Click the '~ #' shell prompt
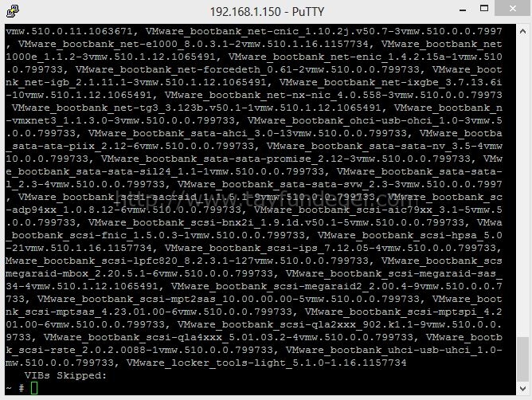The height and width of the screenshot is (400, 532). [15, 388]
